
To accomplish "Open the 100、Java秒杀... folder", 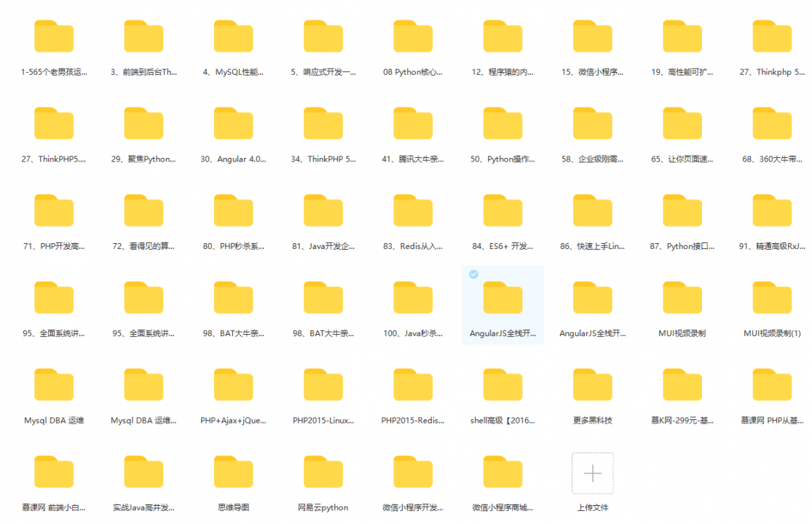I will (413, 298).
